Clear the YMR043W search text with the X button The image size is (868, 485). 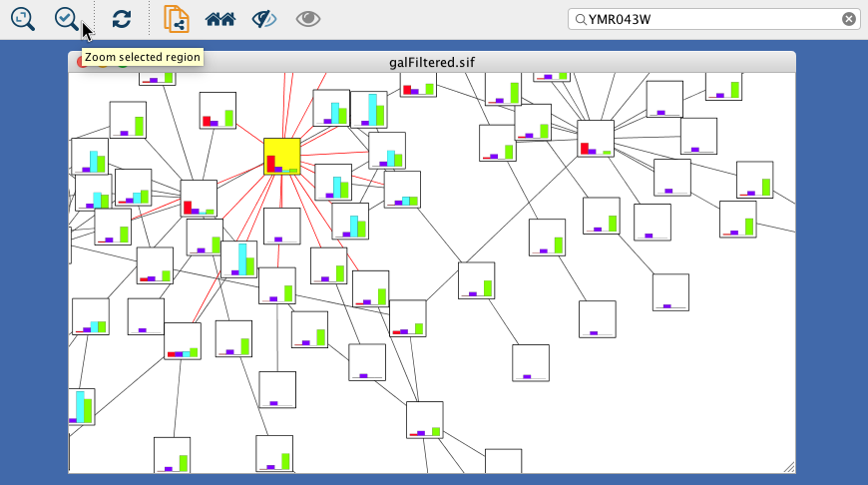[848, 19]
